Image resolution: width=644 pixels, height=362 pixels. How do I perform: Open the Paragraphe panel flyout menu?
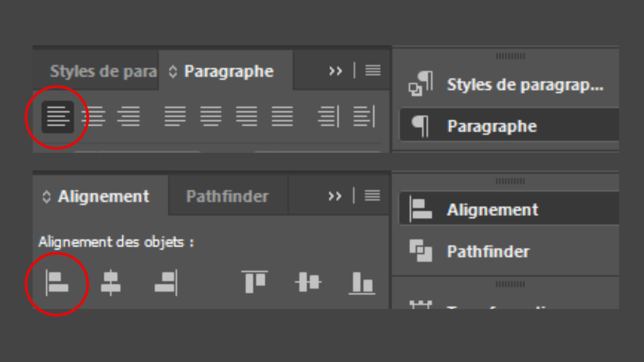pyautogui.click(x=373, y=71)
